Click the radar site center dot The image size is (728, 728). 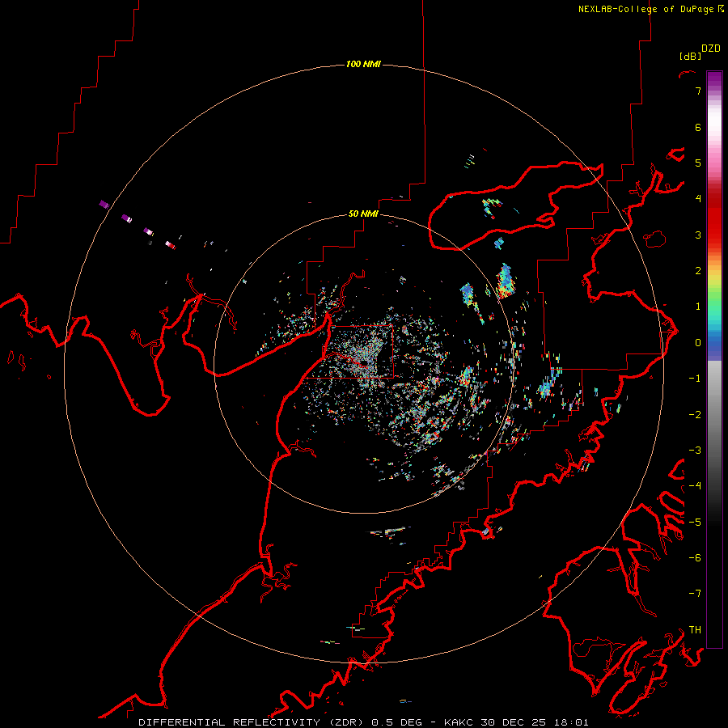tap(364, 362)
